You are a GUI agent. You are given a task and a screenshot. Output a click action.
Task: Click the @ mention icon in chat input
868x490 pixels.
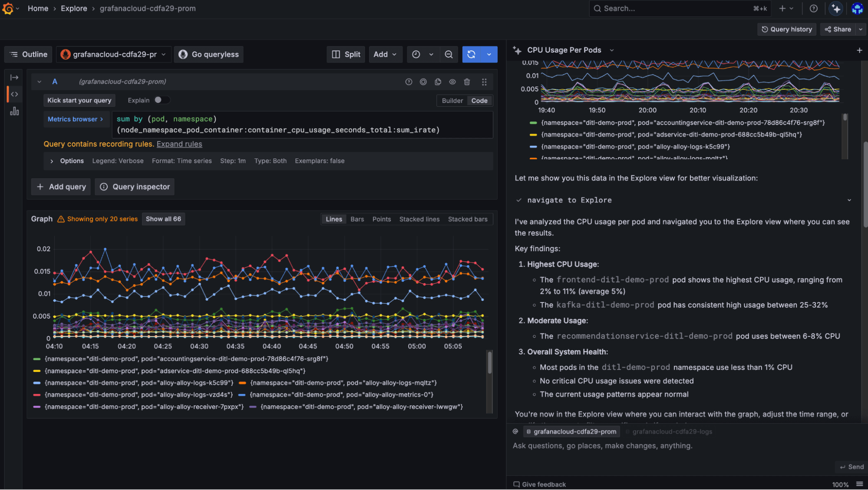(515, 431)
